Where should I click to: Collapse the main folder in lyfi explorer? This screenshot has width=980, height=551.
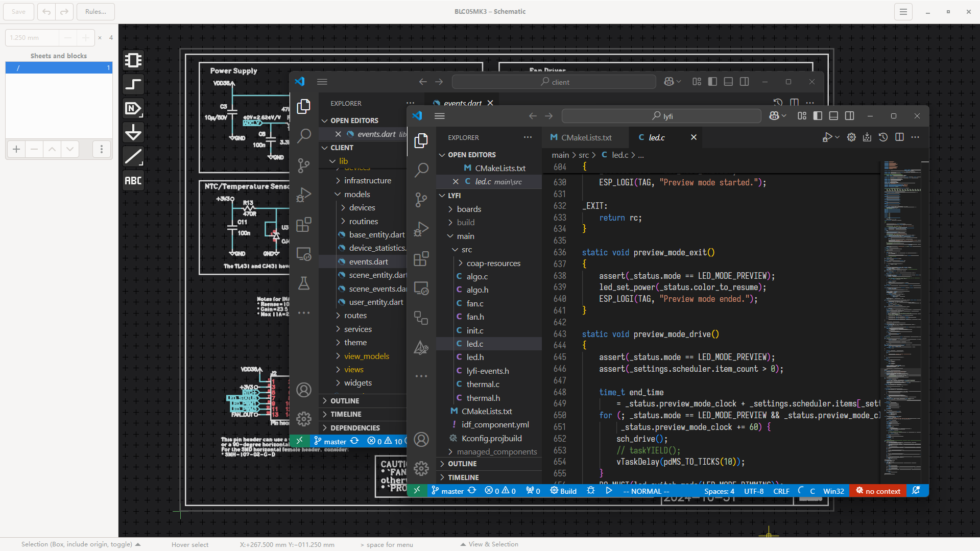click(489, 236)
